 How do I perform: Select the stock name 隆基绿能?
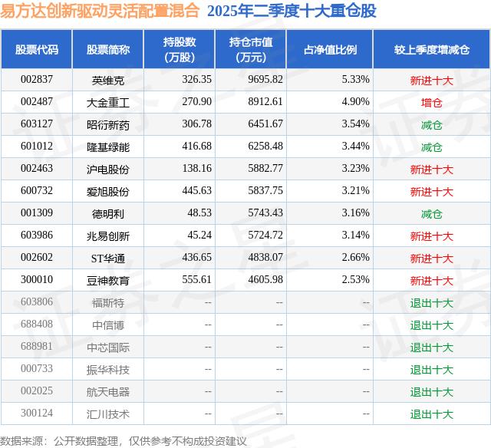pyautogui.click(x=108, y=147)
